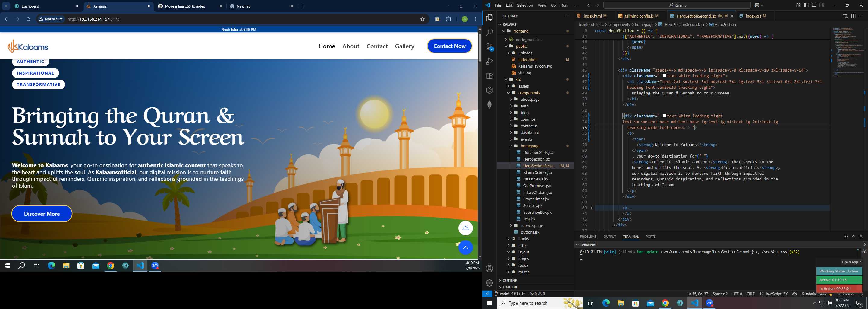The height and width of the screenshot is (309, 868).
Task: Toggle VS Code bottom panel visibility
Action: point(814,5)
